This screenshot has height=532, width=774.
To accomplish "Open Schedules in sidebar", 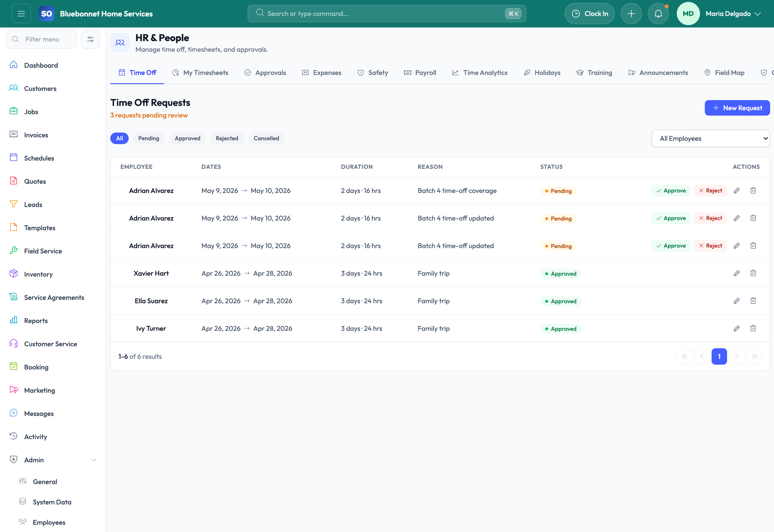I will coord(53,158).
